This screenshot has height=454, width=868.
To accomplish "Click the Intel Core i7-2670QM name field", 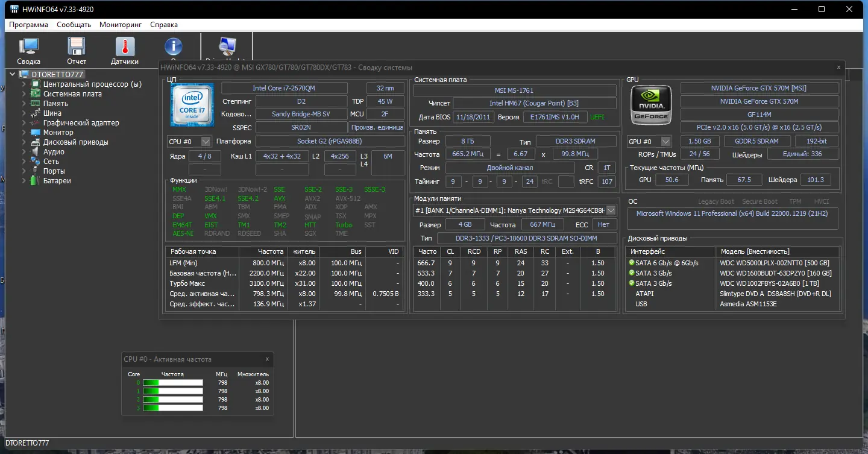I will pos(285,88).
